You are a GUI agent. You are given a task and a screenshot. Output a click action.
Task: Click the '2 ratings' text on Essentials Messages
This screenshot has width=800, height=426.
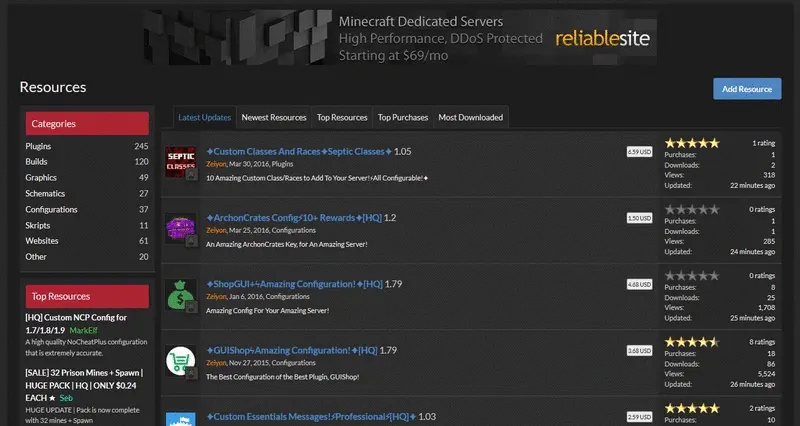[762, 409]
